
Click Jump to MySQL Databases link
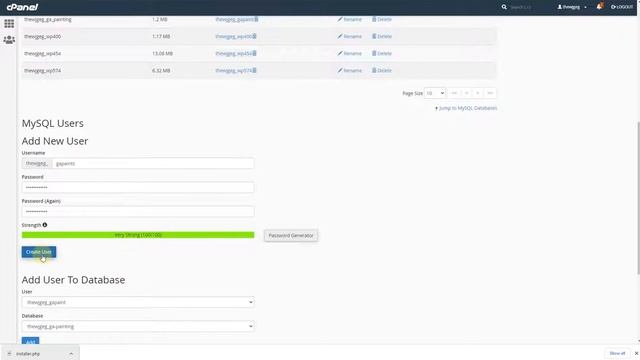[466, 108]
